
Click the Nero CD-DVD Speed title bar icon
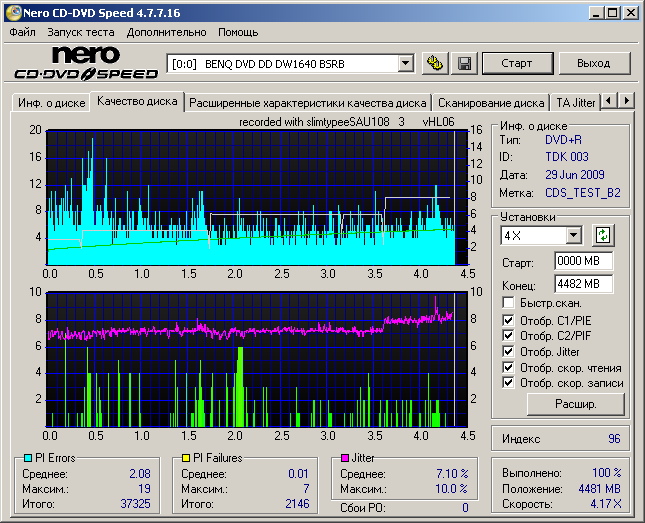[x=13, y=13]
